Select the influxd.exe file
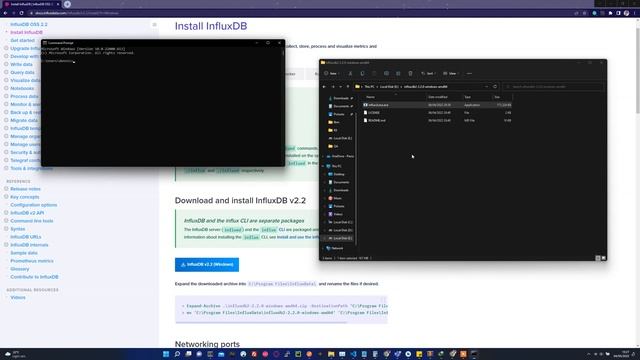640x360 pixels. coord(437,105)
